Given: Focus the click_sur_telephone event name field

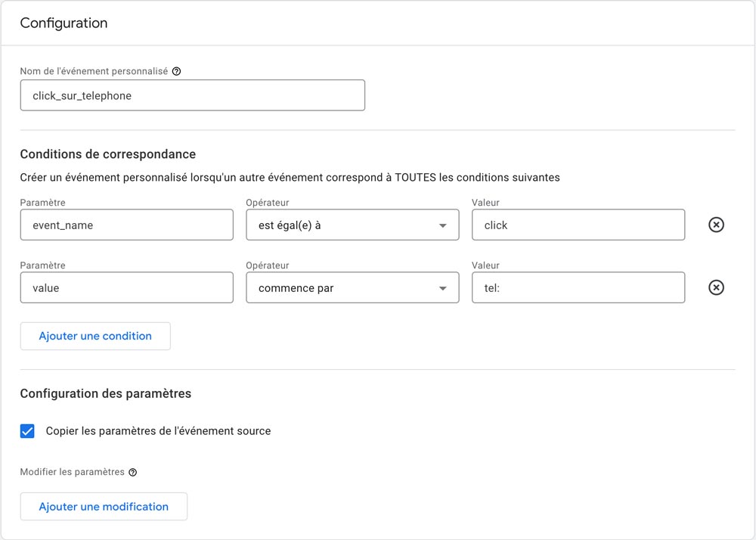Looking at the screenshot, I should (x=192, y=95).
